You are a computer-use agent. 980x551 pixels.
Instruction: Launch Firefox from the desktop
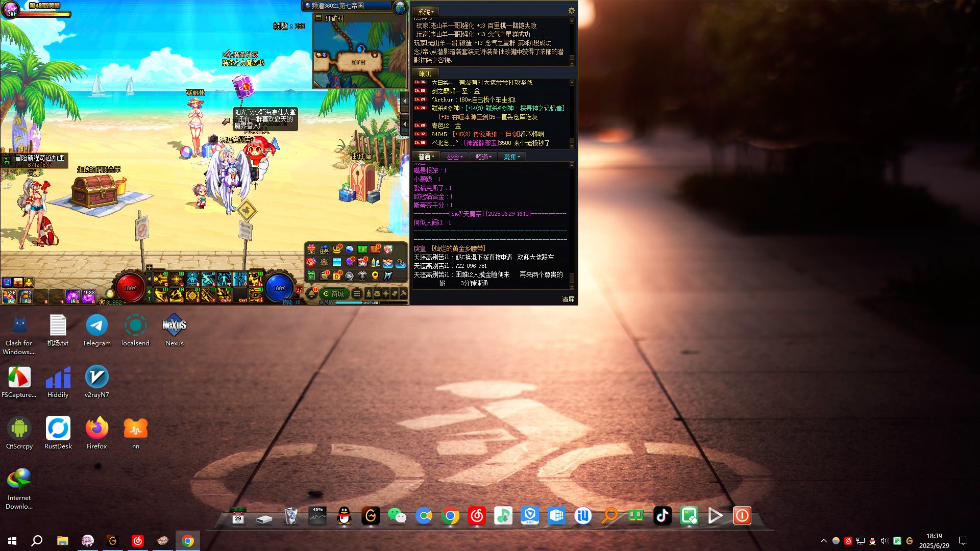(x=96, y=434)
